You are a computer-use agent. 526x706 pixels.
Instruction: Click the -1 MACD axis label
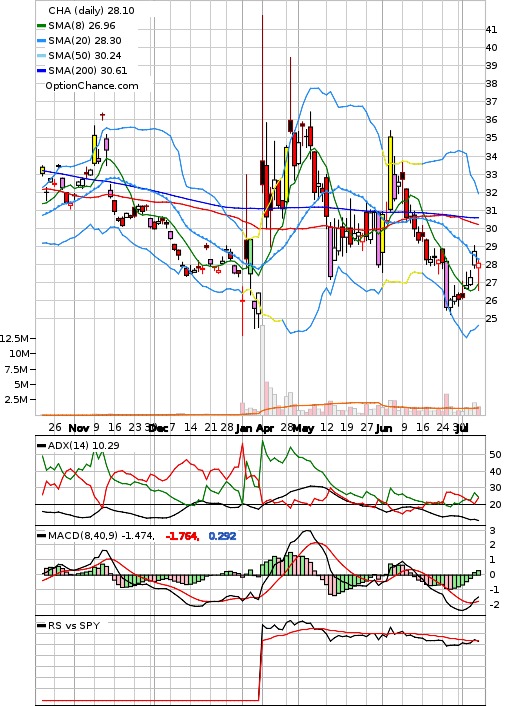494,590
